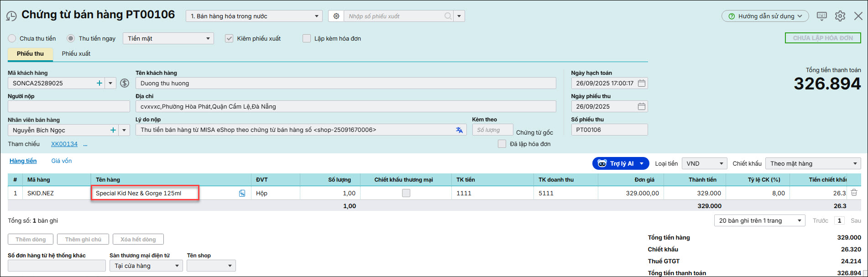Switch to the Phiếu xuất tab
Screen dimensions: 868x277
76,54
